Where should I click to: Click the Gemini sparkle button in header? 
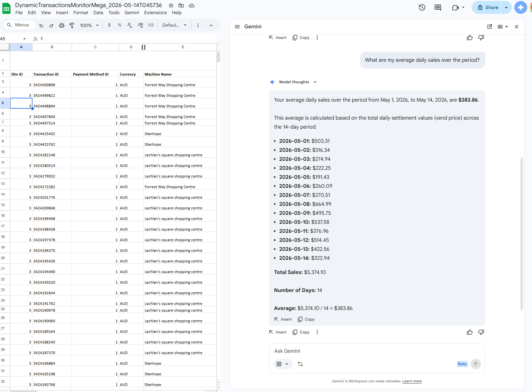(x=521, y=7)
